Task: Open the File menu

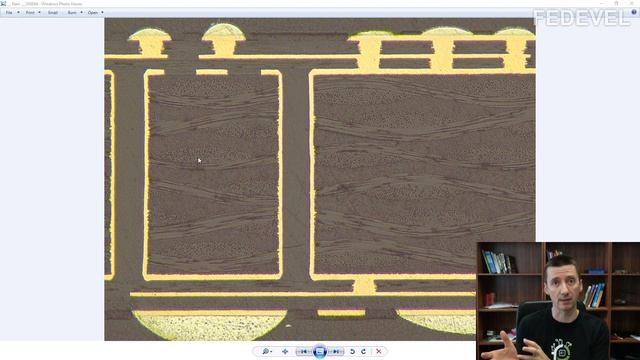Action: pos(9,13)
